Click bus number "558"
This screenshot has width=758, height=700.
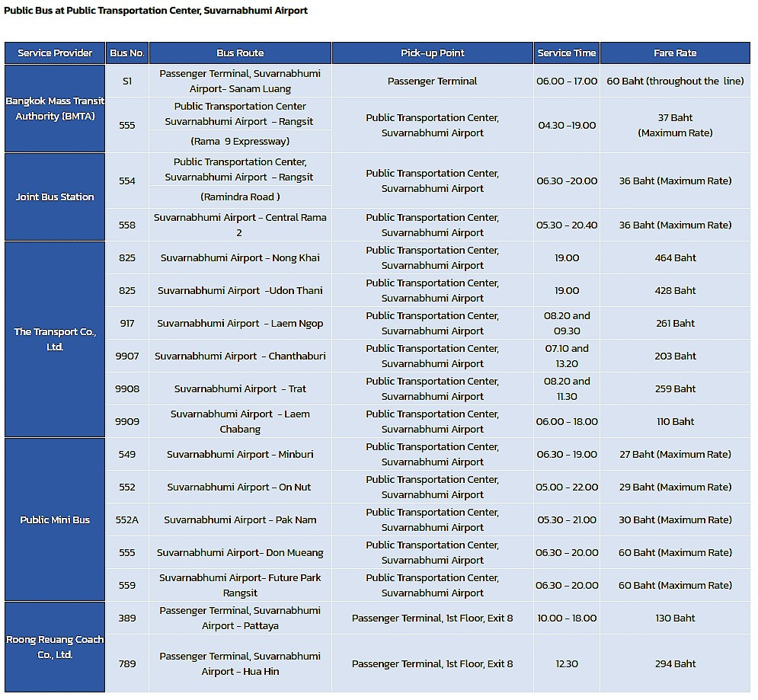(x=127, y=225)
